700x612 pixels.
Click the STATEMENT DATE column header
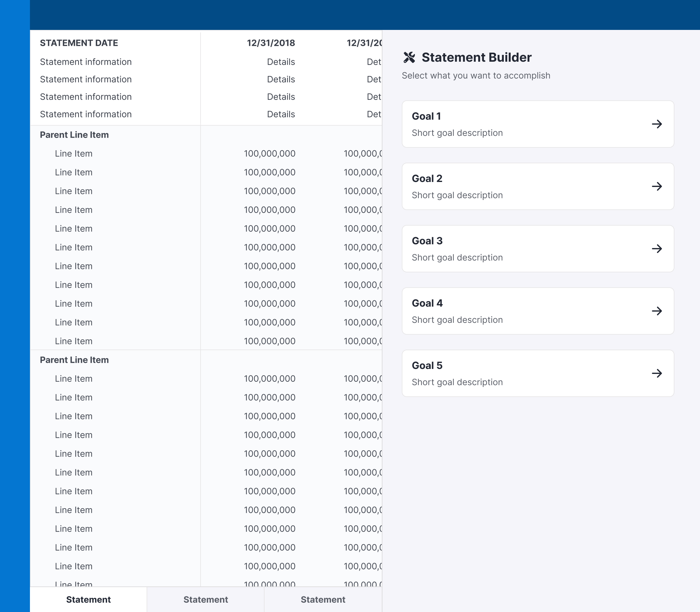click(79, 43)
